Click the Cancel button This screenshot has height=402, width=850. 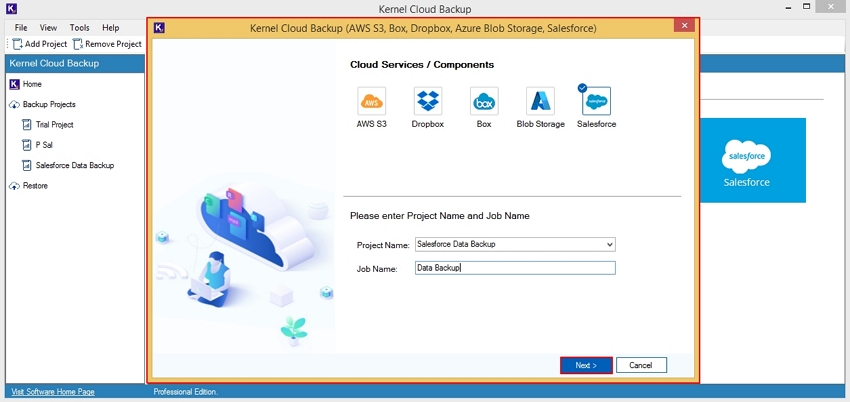click(641, 365)
